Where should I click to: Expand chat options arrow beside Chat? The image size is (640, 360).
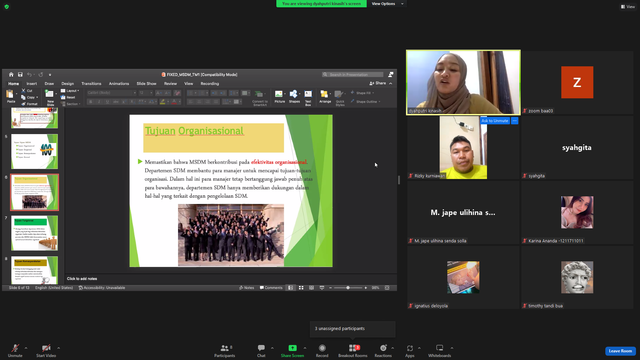pos(272,348)
